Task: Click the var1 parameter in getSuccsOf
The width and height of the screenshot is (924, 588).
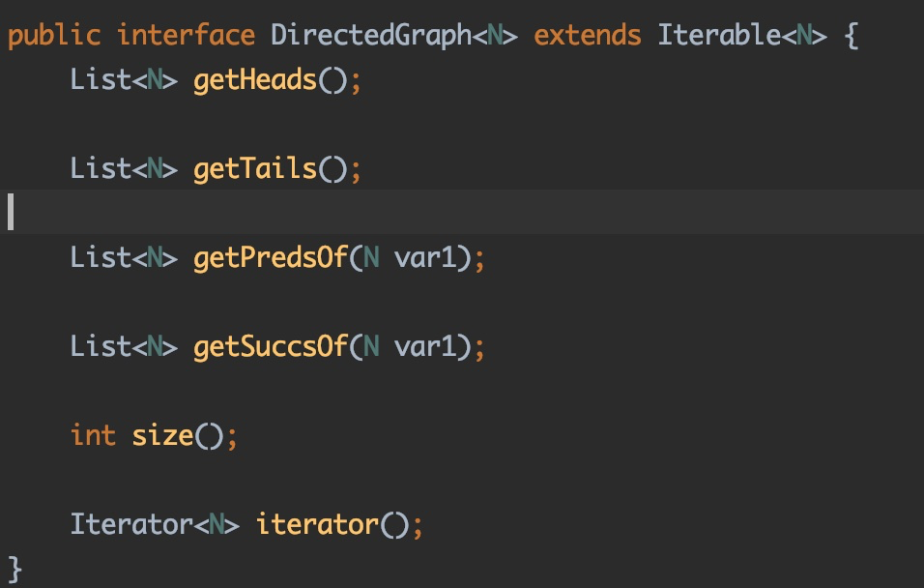Action: (425, 346)
